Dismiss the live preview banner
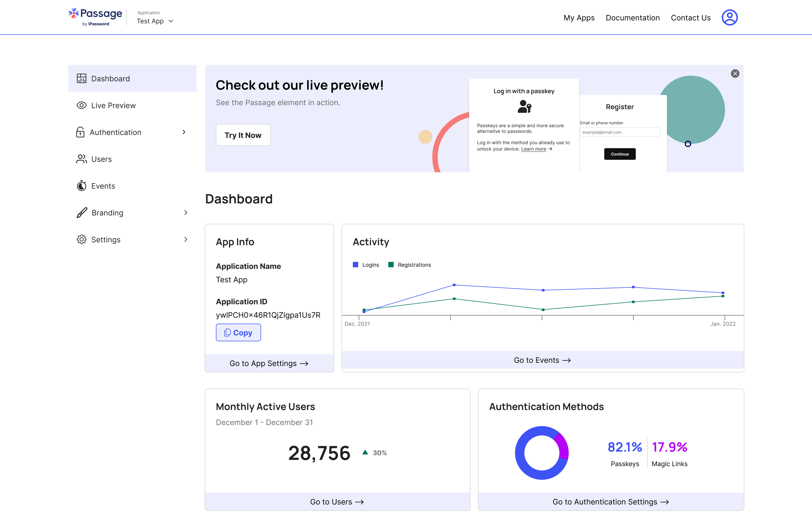Screen dimensions: 812x527 point(735,74)
